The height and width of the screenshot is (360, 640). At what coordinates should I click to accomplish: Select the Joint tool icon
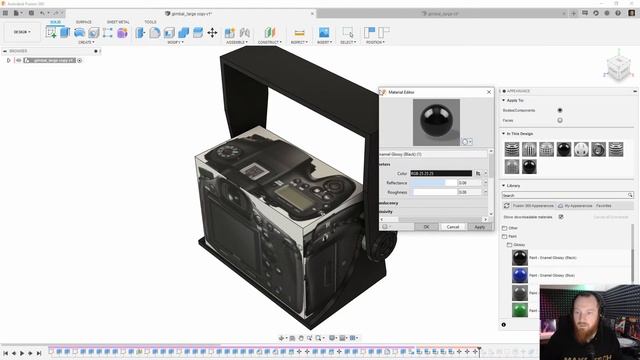244,32
